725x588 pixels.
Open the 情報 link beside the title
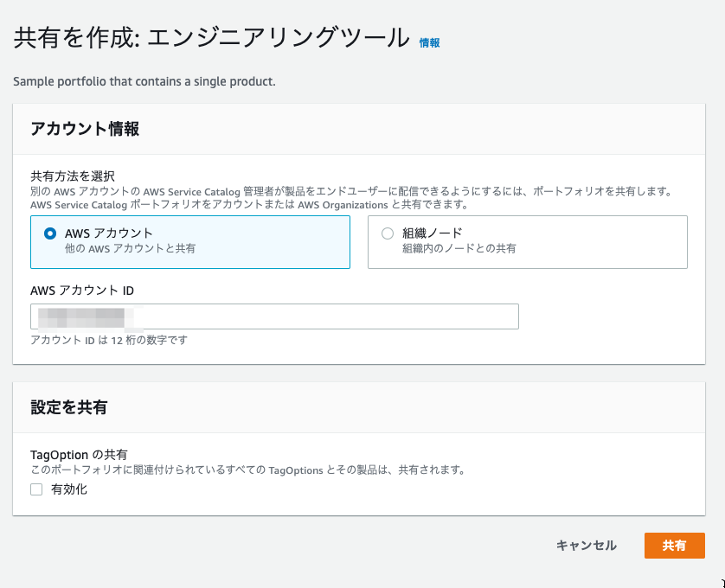(429, 43)
